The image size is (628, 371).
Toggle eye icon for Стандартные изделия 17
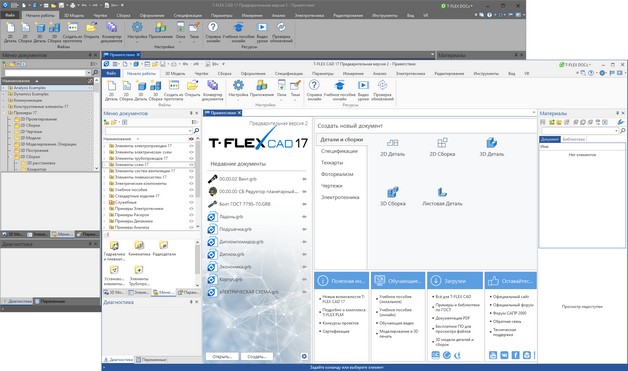click(191, 196)
